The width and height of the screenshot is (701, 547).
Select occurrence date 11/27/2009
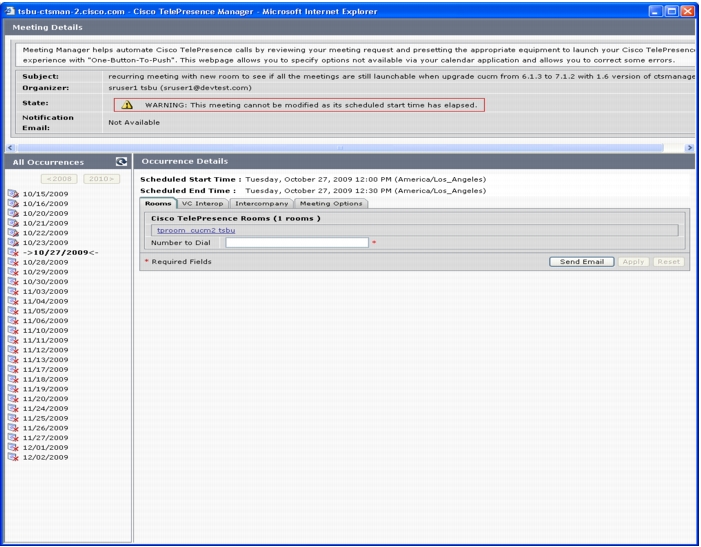tap(46, 438)
